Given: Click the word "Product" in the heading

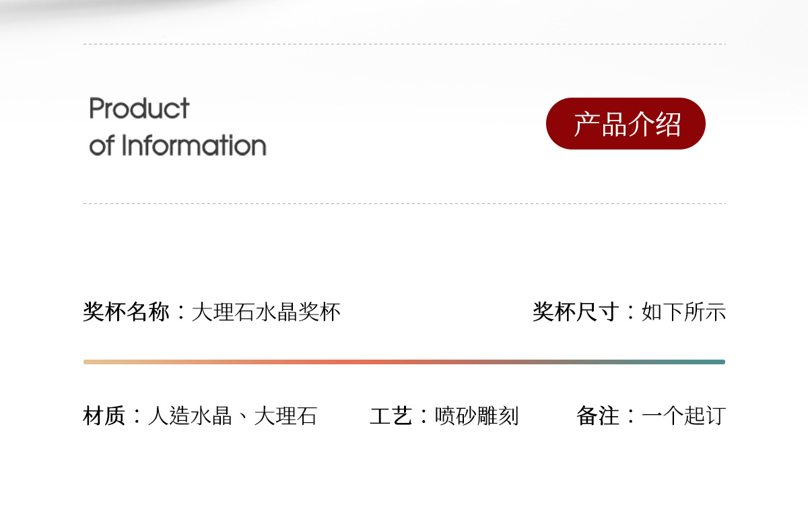Looking at the screenshot, I should coord(139,108).
